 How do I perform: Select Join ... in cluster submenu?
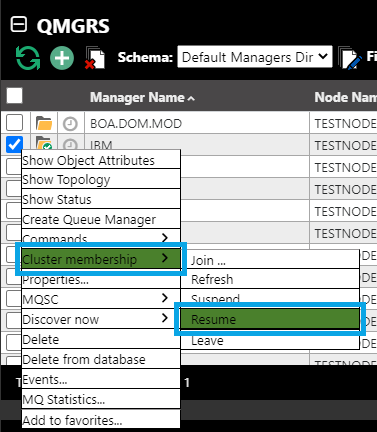pos(270,259)
